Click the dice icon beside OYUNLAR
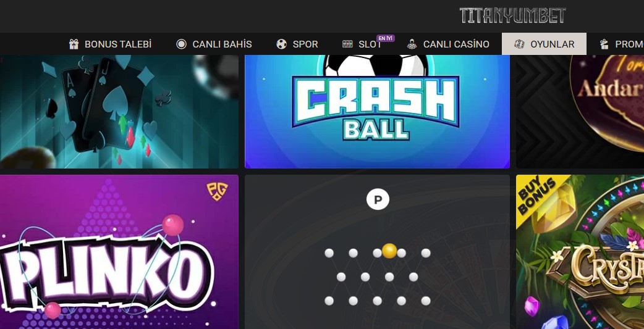The width and height of the screenshot is (644, 329). [519, 44]
